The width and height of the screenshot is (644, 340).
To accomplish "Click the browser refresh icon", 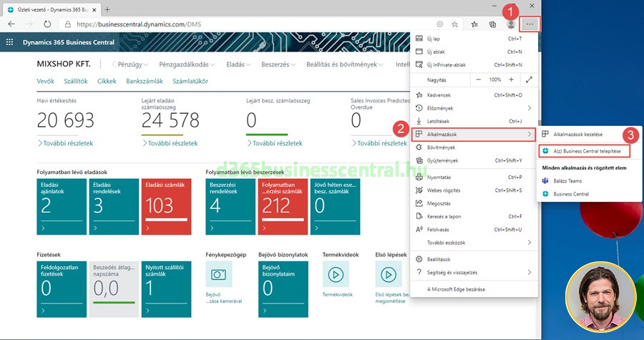I will point(47,24).
